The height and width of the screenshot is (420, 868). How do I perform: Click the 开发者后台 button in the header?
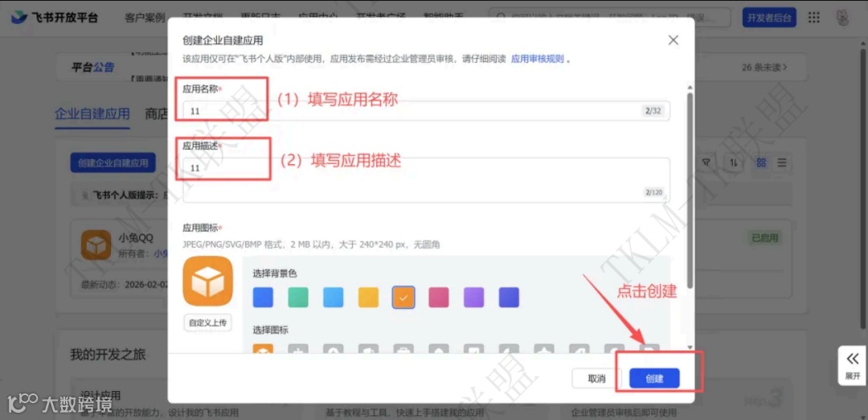coord(769,18)
